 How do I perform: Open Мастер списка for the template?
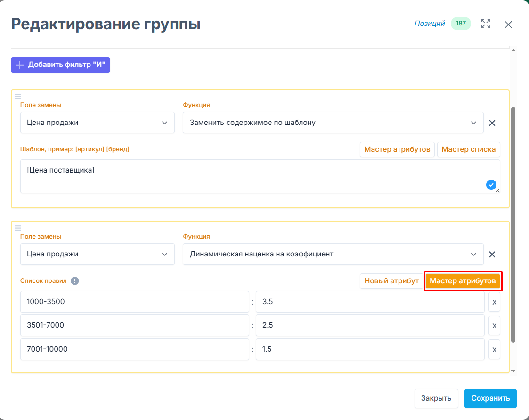468,149
